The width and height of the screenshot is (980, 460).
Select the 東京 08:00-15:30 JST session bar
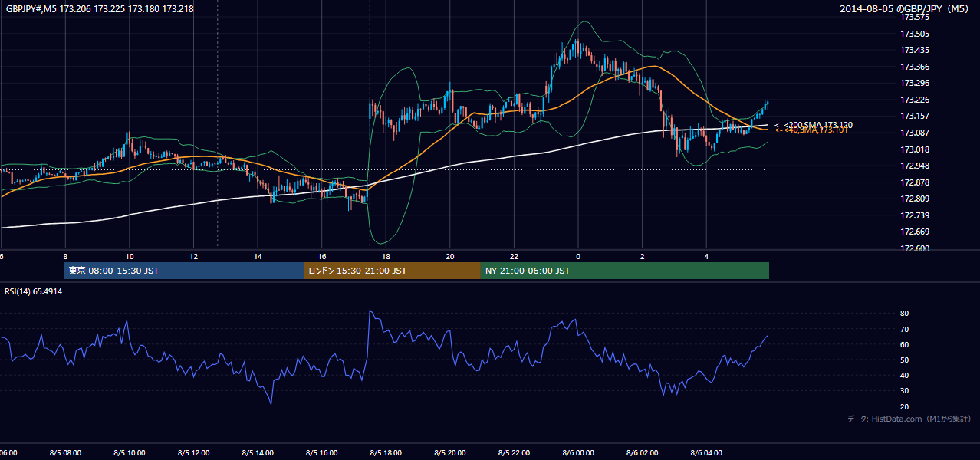pos(185,271)
